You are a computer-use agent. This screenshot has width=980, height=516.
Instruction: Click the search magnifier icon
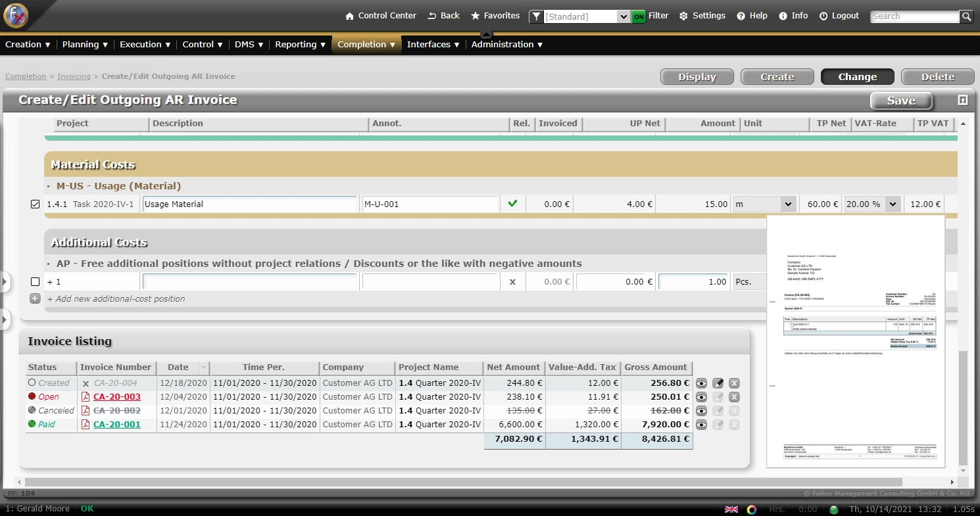966,16
